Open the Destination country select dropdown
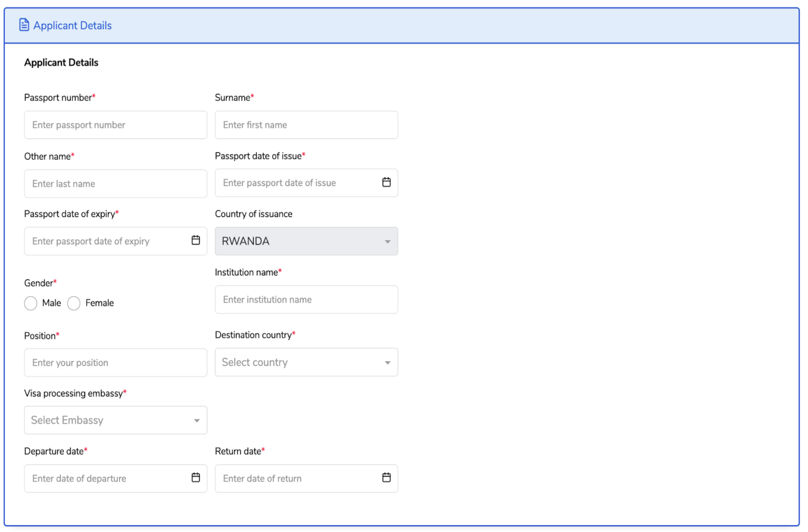The height and width of the screenshot is (532, 808). (x=306, y=362)
